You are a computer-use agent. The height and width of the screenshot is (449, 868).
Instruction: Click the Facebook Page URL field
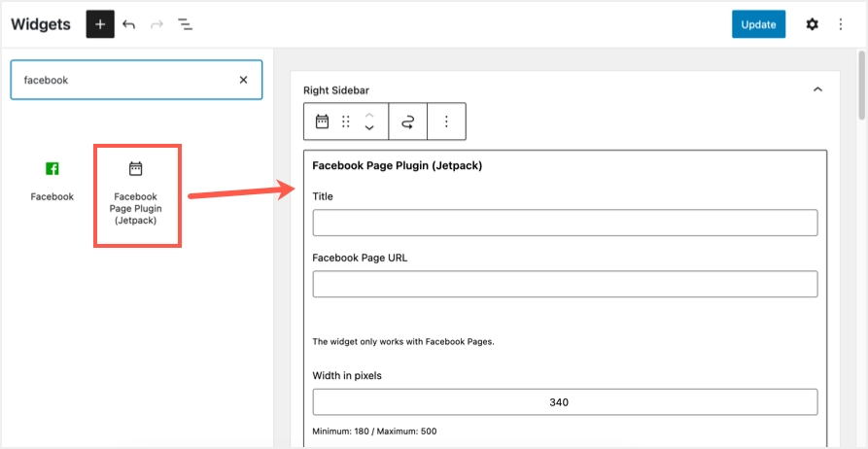click(565, 284)
